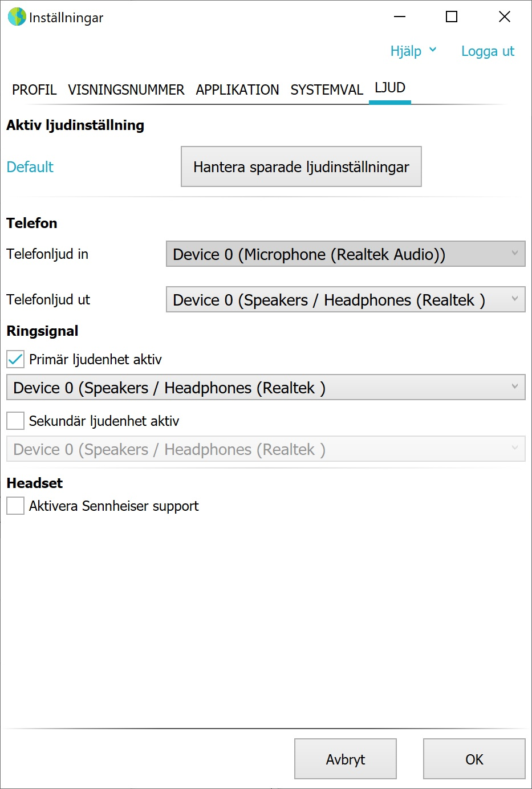Enable Sekundär ljudenhet aktiv checkbox
The width and height of the screenshot is (532, 789).
[x=15, y=421]
